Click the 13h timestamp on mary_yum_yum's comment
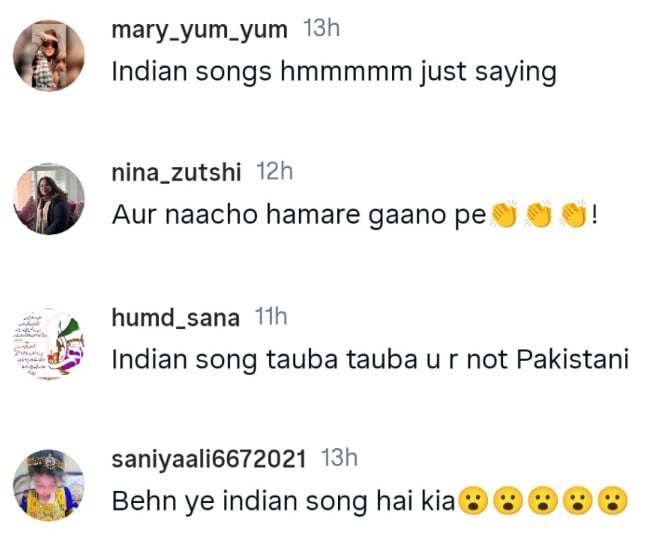 321,29
